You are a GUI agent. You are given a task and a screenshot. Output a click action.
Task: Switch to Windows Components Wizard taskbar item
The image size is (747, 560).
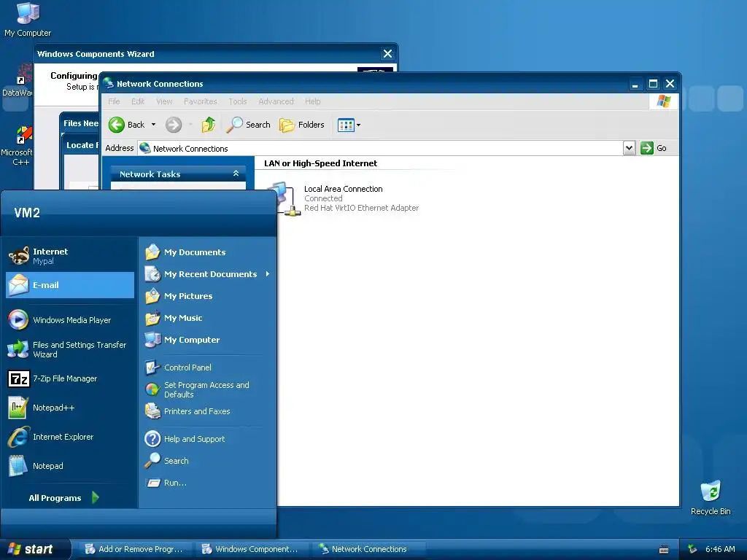click(251, 549)
